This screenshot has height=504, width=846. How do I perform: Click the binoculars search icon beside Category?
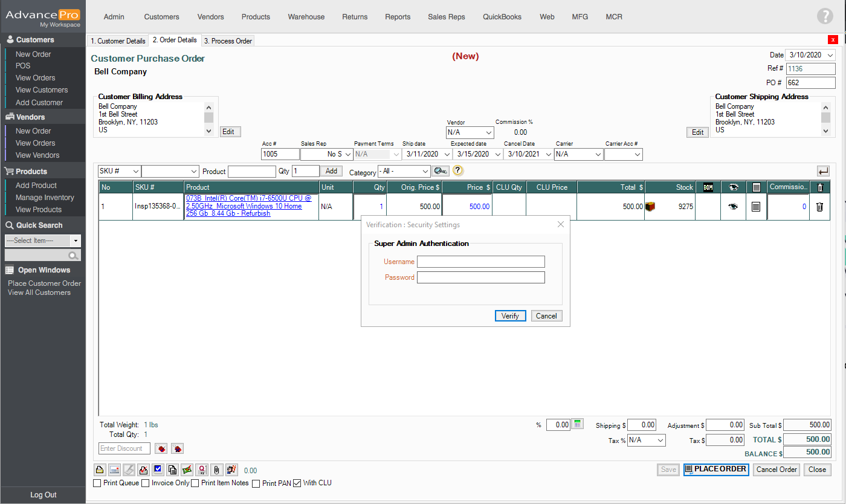coord(441,171)
